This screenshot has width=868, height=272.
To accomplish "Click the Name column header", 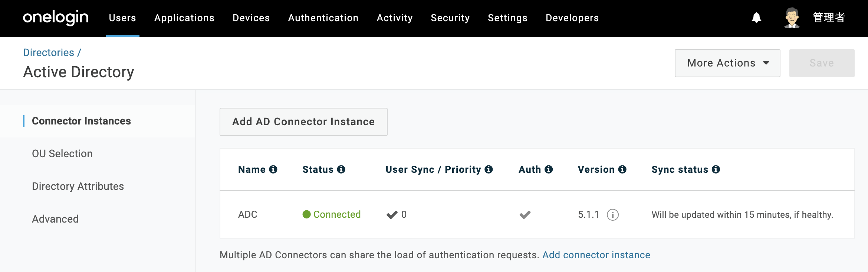I will coord(252,169).
